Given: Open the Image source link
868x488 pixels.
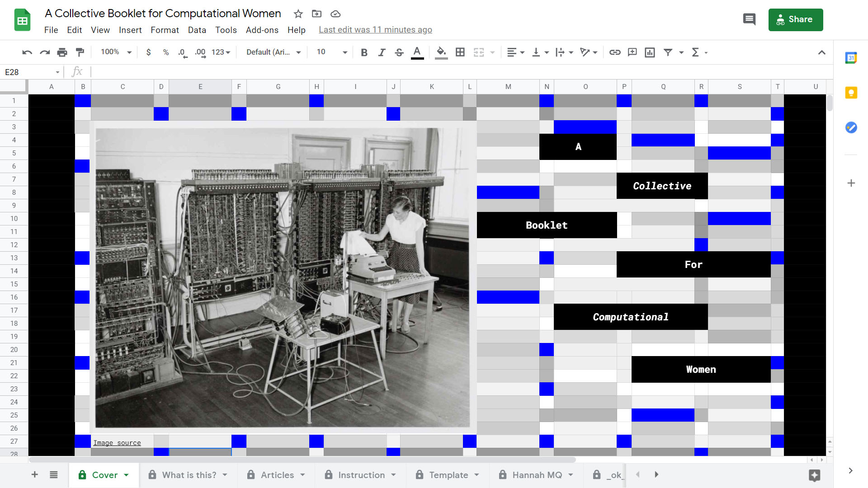Looking at the screenshot, I should (x=117, y=442).
